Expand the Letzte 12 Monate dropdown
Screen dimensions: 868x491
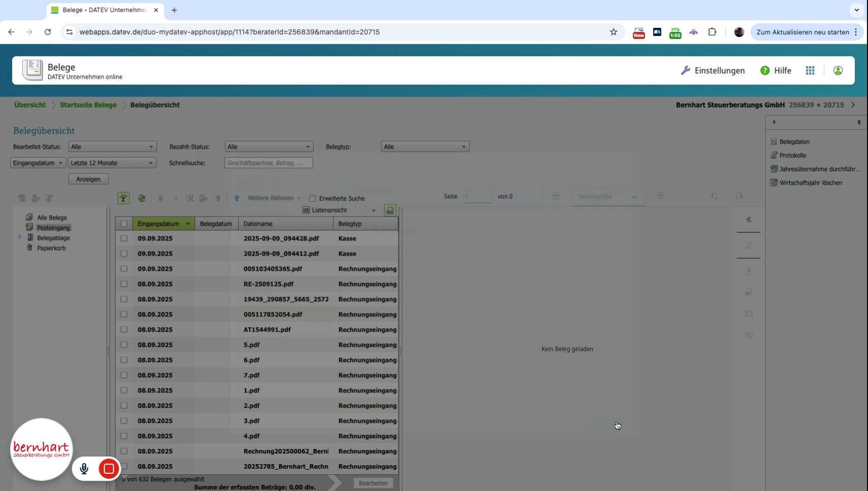(x=112, y=163)
